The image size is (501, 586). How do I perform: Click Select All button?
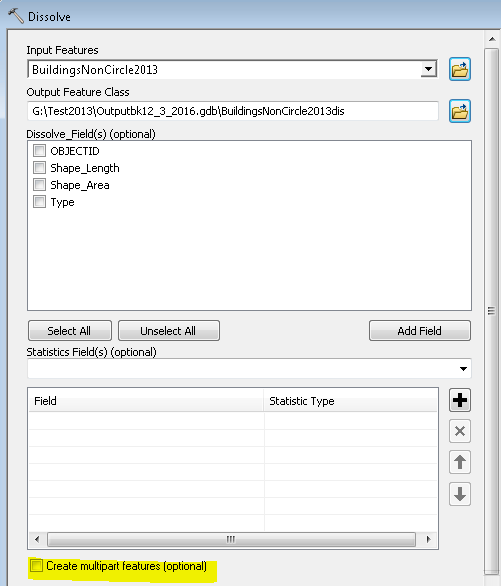(69, 330)
